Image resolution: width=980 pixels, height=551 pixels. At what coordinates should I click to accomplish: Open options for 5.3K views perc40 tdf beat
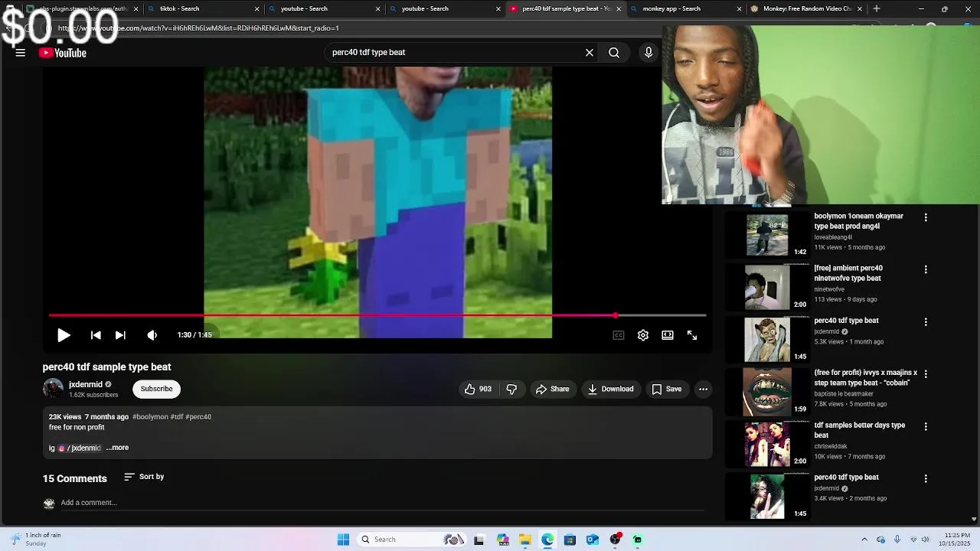coord(926,322)
